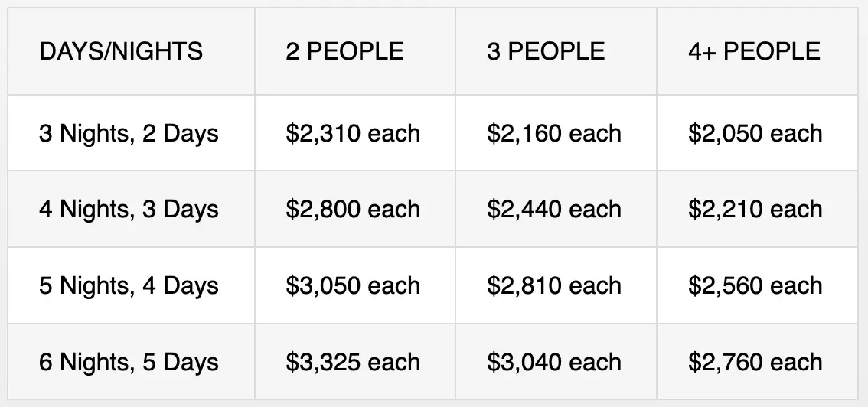868x407 pixels.
Task: Click the $2,560 each price cell
Action: [755, 285]
